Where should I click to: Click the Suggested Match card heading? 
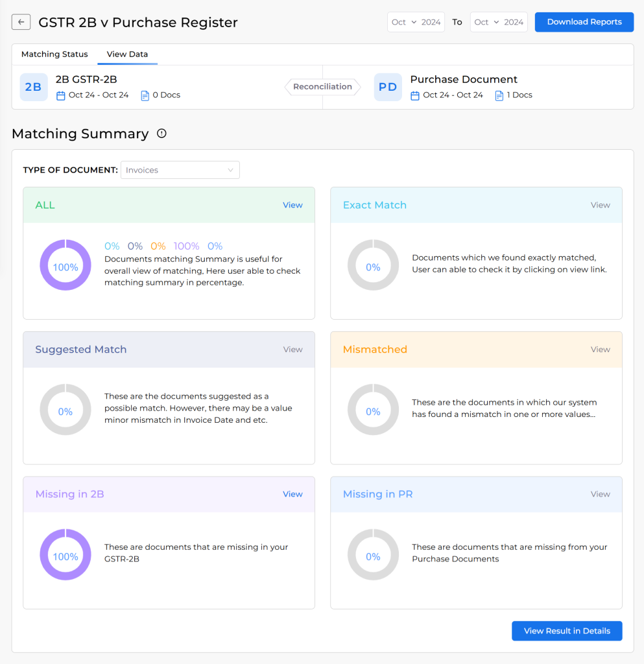click(x=81, y=350)
